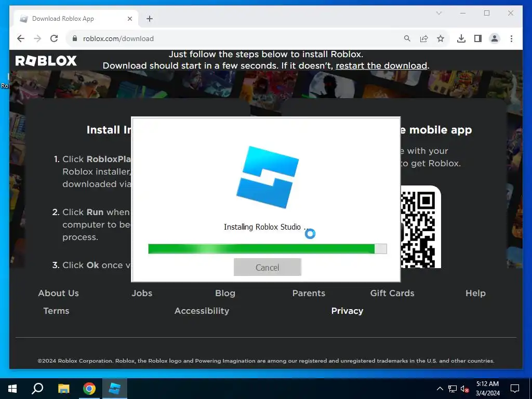Open Windows taskbar search
The width and height of the screenshot is (532, 399).
37,389
